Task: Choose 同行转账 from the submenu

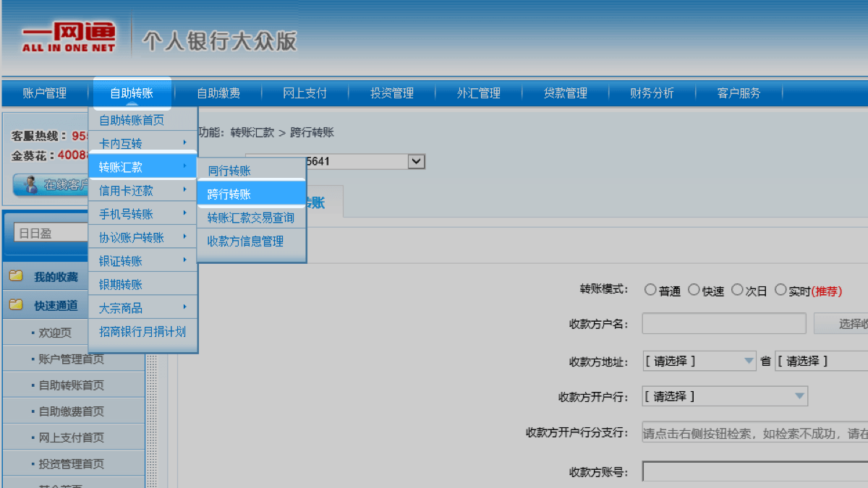Action: 229,171
